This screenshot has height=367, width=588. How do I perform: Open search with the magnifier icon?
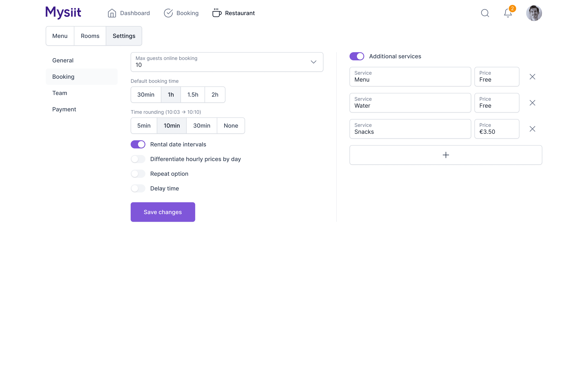pyautogui.click(x=485, y=13)
